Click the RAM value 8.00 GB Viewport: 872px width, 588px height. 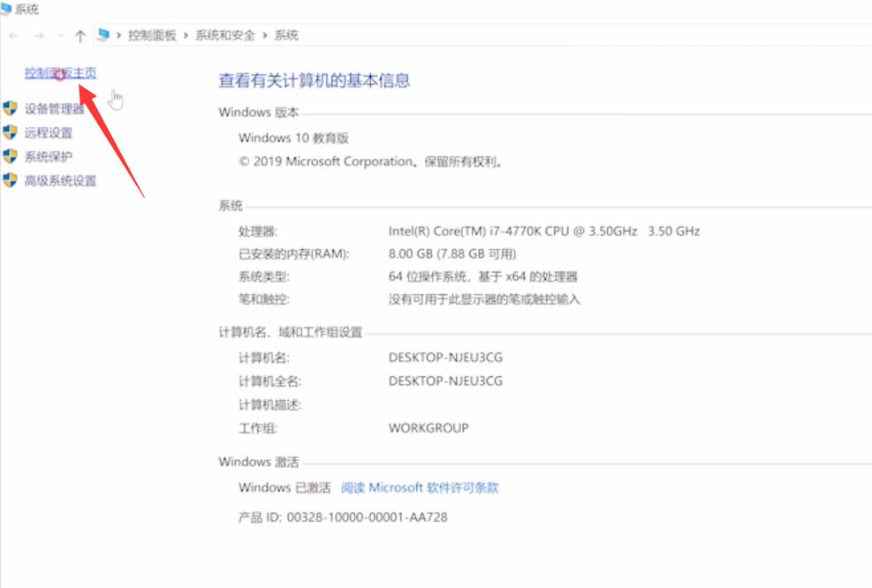click(452, 254)
